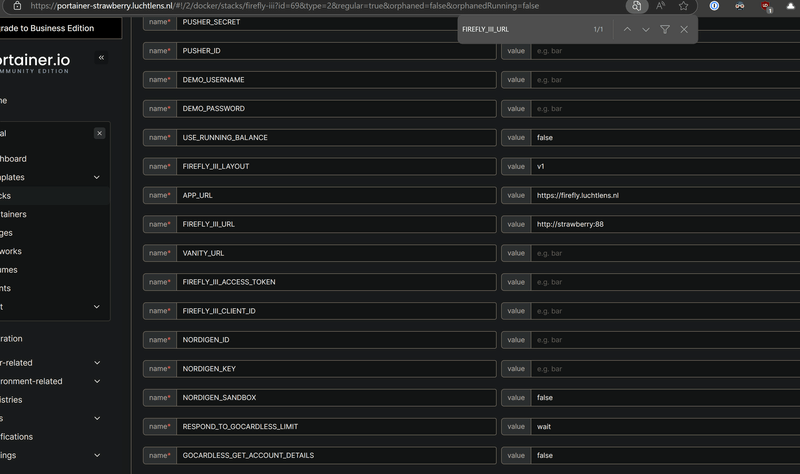Edit the FIREFLY_III_LAYOUT value v1
The height and width of the screenshot is (474, 800).
pos(666,166)
